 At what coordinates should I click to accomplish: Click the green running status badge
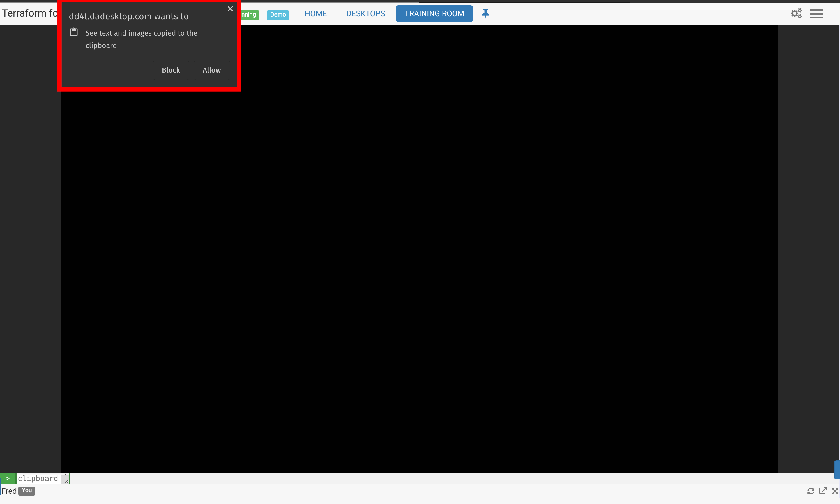tap(250, 15)
